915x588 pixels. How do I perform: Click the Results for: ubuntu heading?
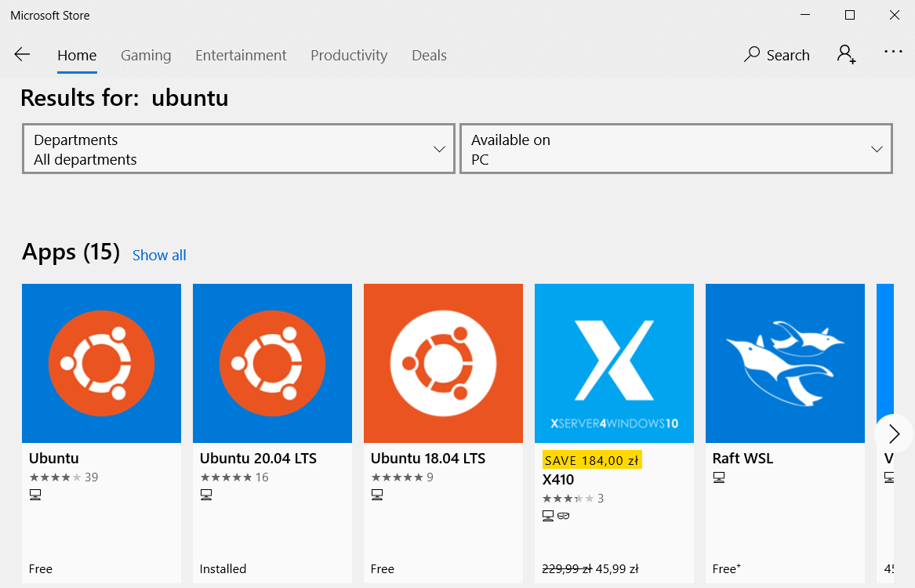coord(125,97)
